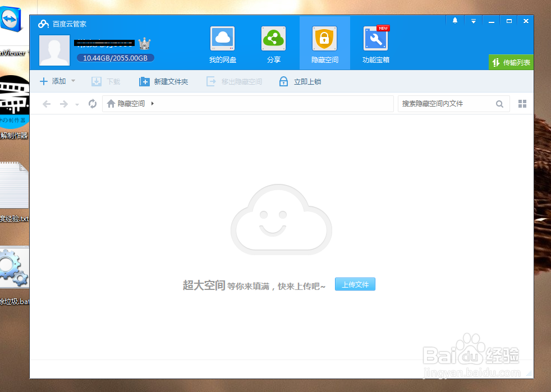Switch to grid view beside the search box

pos(522,103)
